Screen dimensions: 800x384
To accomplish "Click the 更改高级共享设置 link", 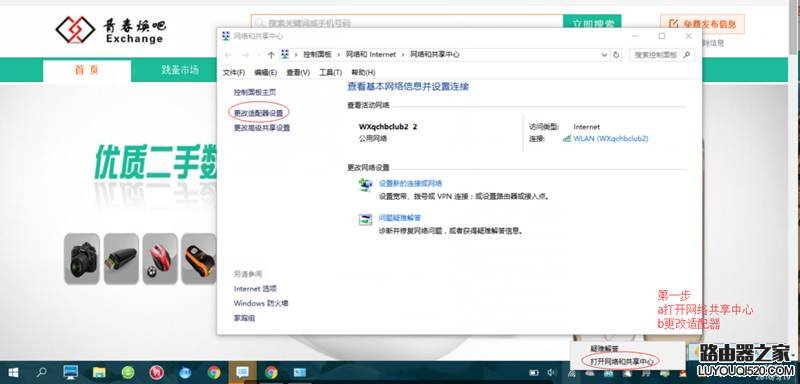I will [x=262, y=128].
